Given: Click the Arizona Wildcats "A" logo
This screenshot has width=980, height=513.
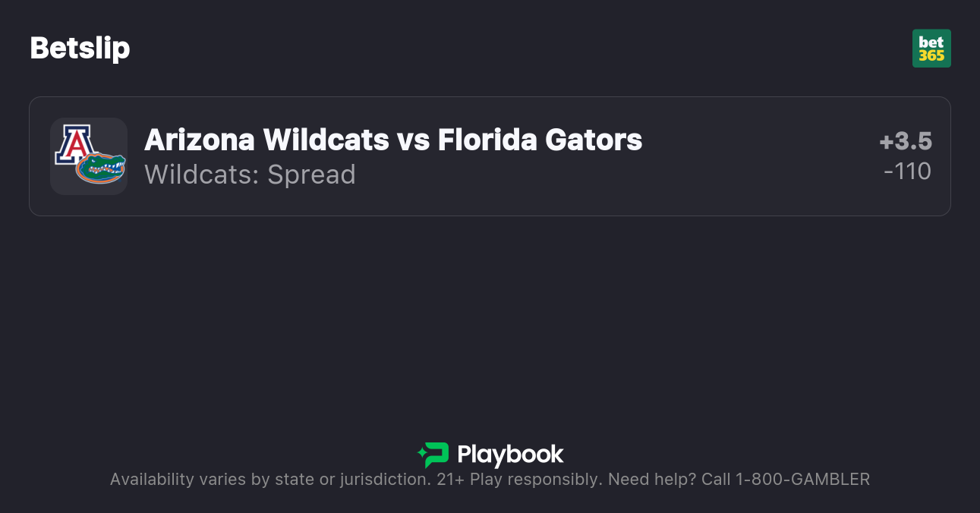Looking at the screenshot, I should click(71, 143).
